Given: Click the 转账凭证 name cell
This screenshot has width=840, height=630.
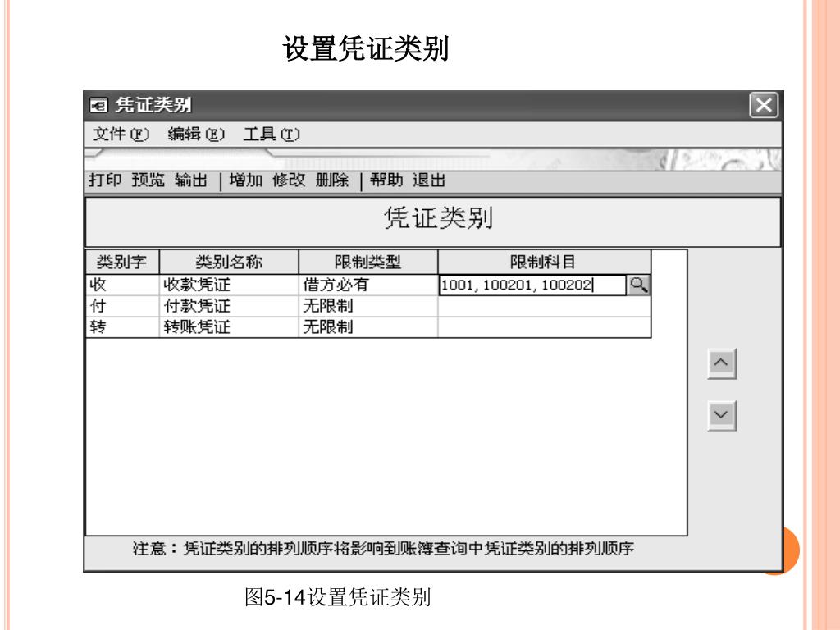Looking at the screenshot, I should tap(229, 326).
